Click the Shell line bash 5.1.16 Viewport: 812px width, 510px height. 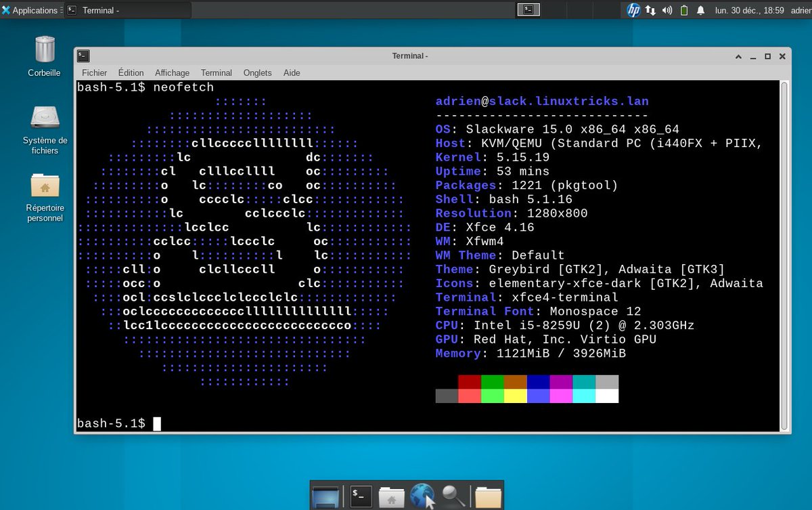point(504,199)
